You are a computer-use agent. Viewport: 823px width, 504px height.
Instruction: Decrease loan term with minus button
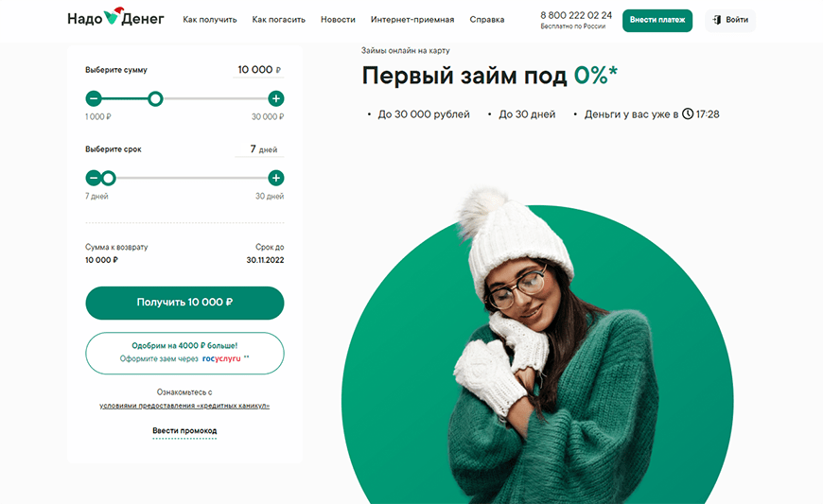(93, 179)
